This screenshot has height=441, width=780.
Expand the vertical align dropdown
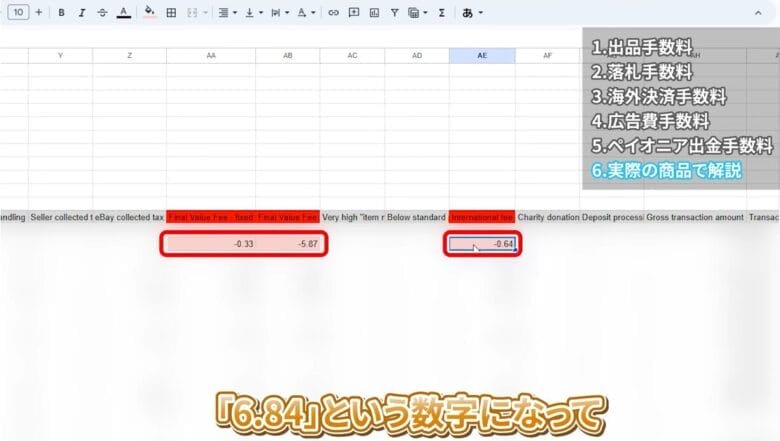pyautogui.click(x=253, y=13)
